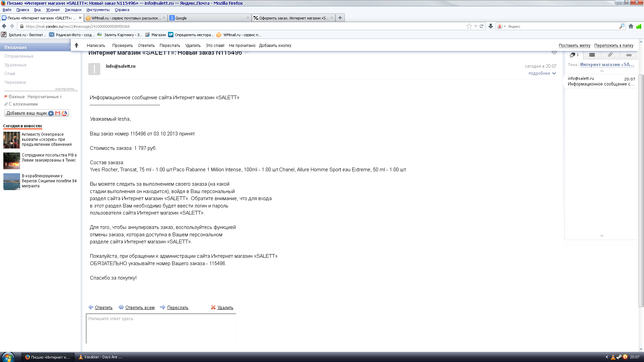Click the reply arrow icon below the message
Viewport: 644px width, 362px height.
coord(91,307)
